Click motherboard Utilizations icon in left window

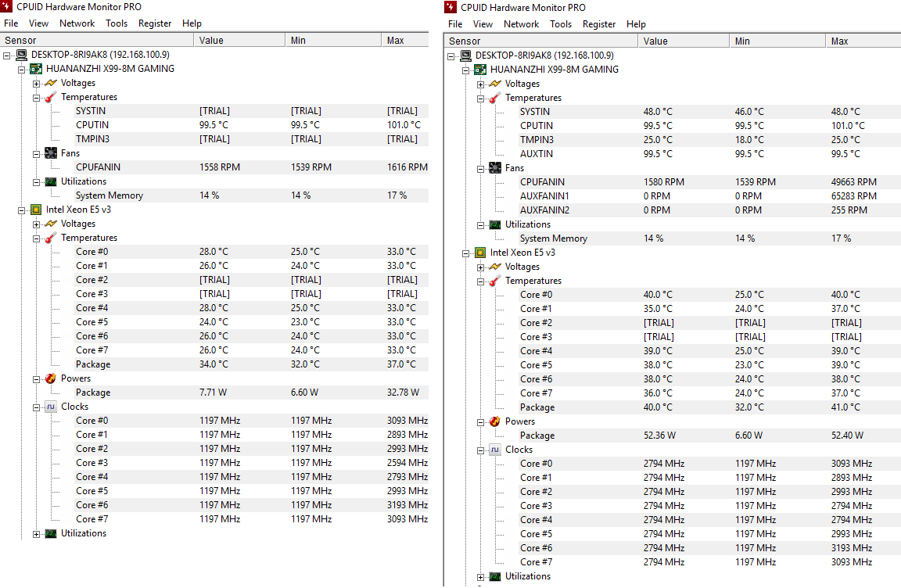[51, 181]
